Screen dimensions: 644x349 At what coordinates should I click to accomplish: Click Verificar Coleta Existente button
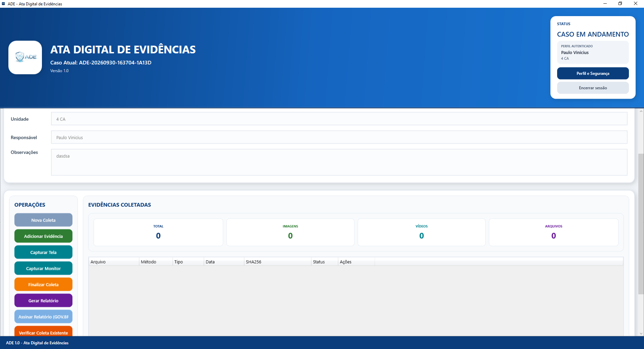pos(43,331)
